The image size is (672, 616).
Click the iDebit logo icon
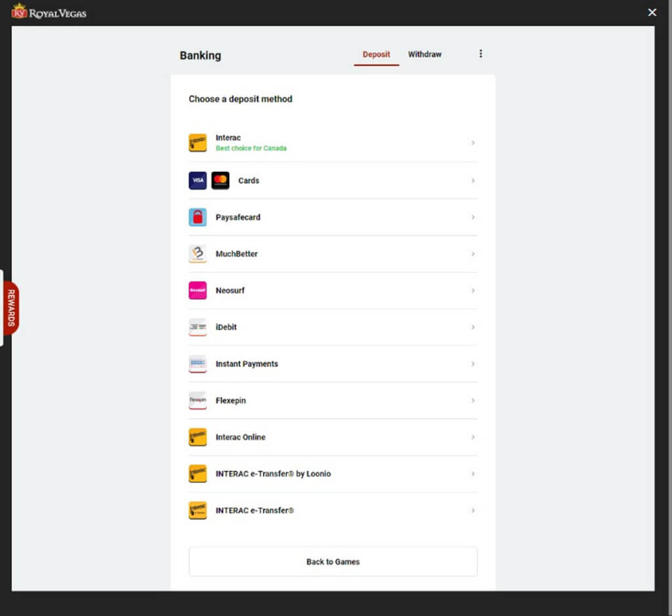198,327
